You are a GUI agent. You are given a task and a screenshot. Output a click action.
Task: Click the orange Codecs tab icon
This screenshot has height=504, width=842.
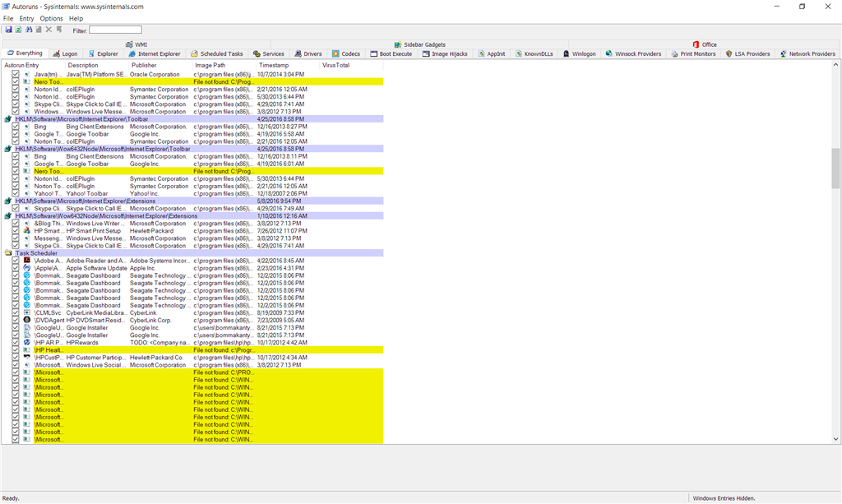335,53
